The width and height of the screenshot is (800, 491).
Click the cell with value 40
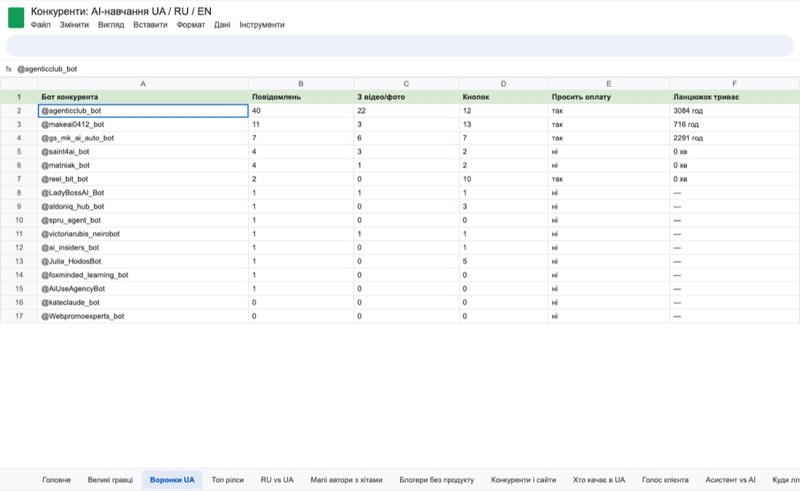tap(301, 111)
